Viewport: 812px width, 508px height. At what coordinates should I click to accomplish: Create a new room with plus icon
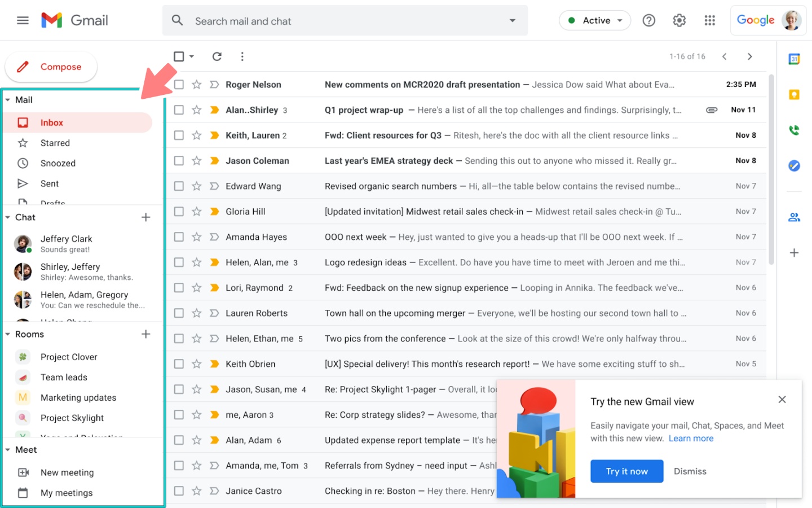(x=146, y=334)
